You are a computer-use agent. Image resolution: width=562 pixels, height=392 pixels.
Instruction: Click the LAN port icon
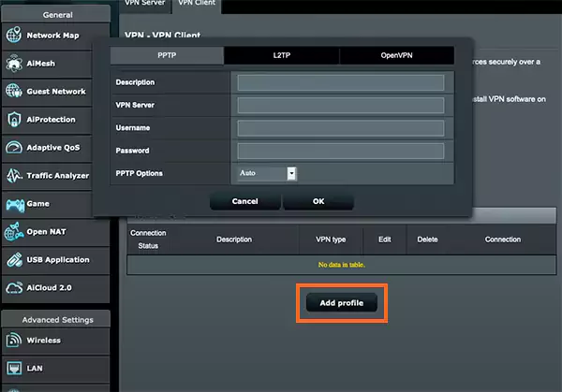(14, 368)
